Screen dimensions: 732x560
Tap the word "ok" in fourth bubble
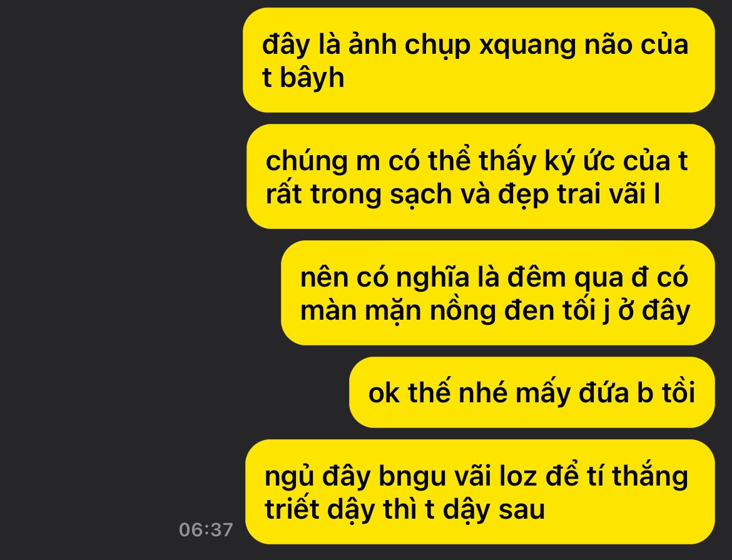tap(384, 393)
